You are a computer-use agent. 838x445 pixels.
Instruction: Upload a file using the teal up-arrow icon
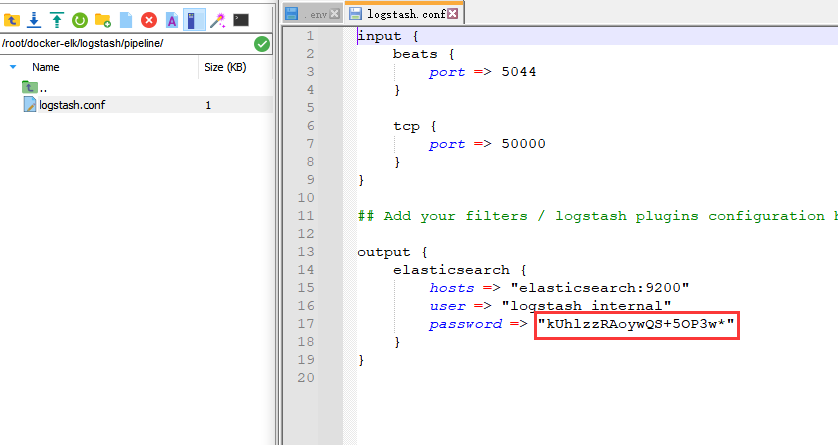(x=57, y=20)
